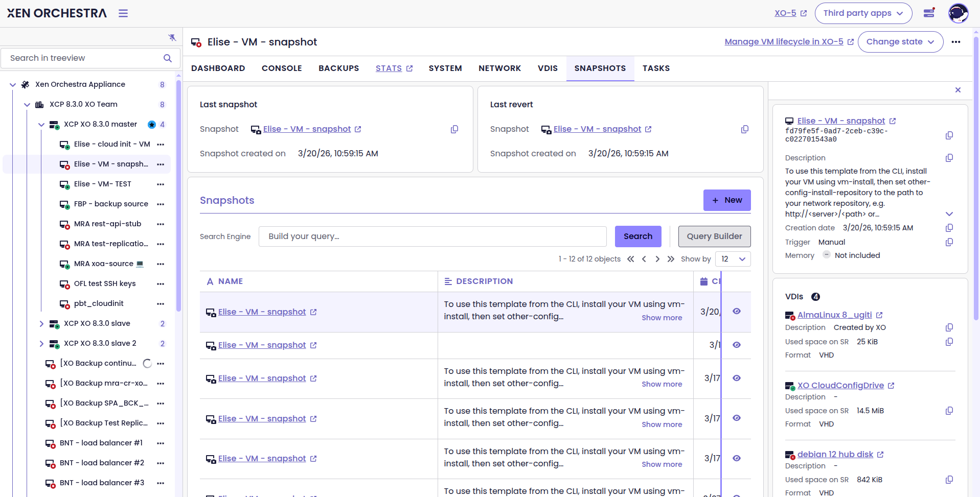Image resolution: width=980 pixels, height=497 pixels.
Task: Click the New snapshot button
Action: coord(726,200)
